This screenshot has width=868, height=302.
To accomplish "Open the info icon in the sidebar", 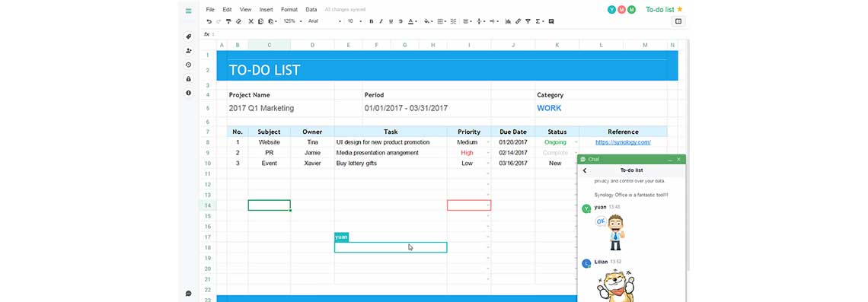I will (188, 93).
